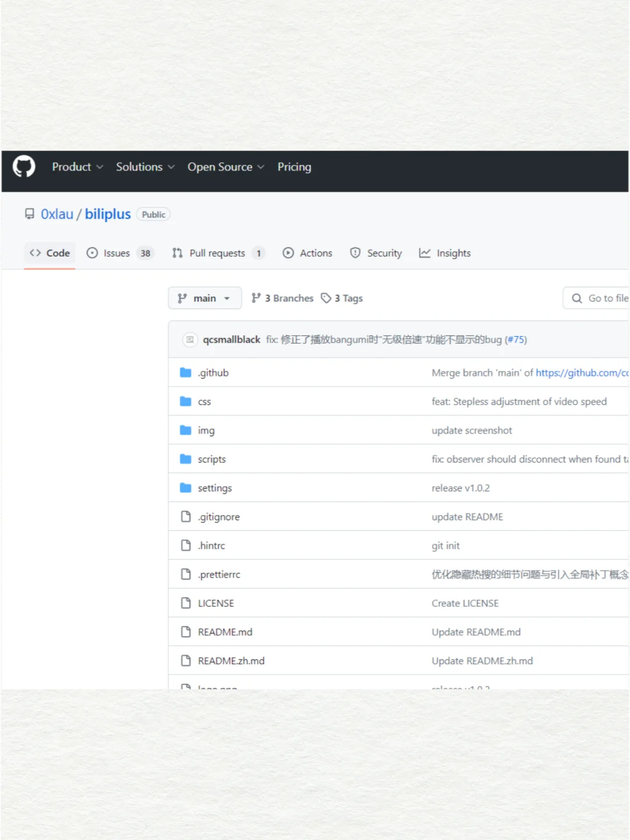Image resolution: width=630 pixels, height=840 pixels.
Task: Expand the Product menu
Action: click(x=78, y=167)
